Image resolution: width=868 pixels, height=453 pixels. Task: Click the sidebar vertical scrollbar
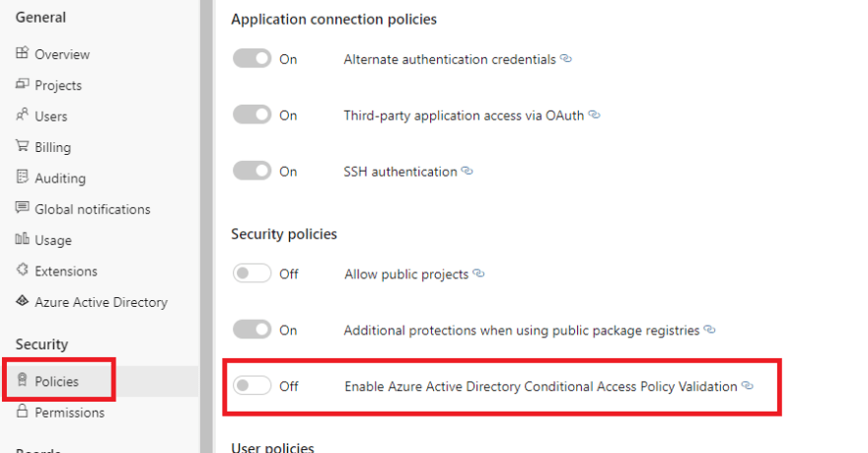206,227
